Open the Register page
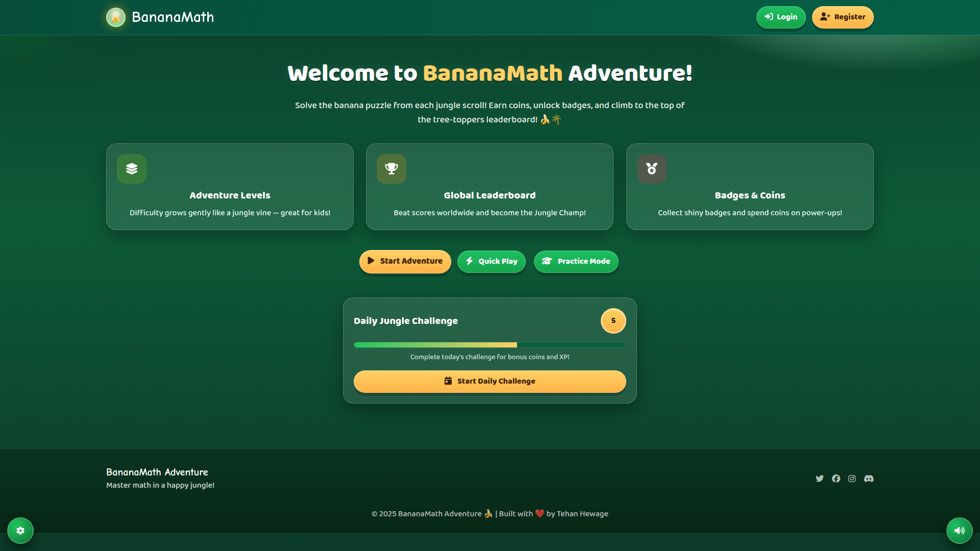This screenshot has width=980, height=551. click(842, 17)
